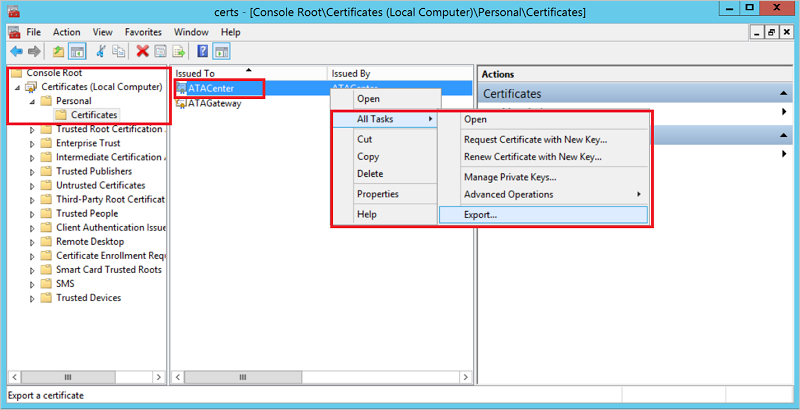The width and height of the screenshot is (800, 410).
Task: Click the blue Help question mark icon
Action: click(x=203, y=51)
